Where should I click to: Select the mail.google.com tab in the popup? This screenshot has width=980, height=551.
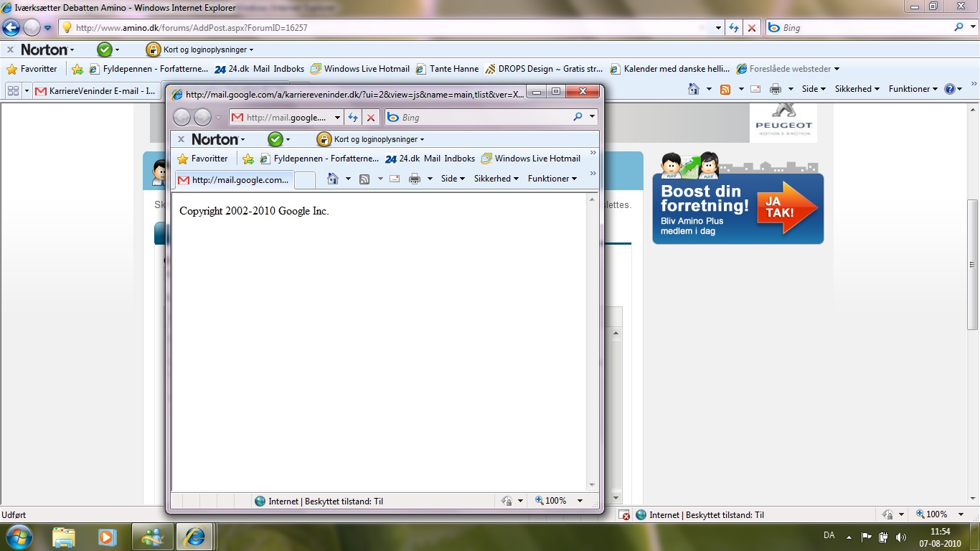234,180
